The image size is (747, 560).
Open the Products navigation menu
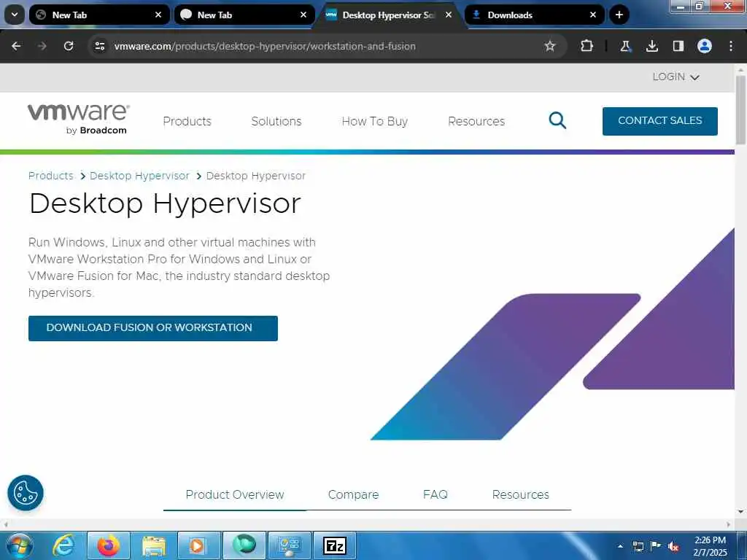pos(187,122)
